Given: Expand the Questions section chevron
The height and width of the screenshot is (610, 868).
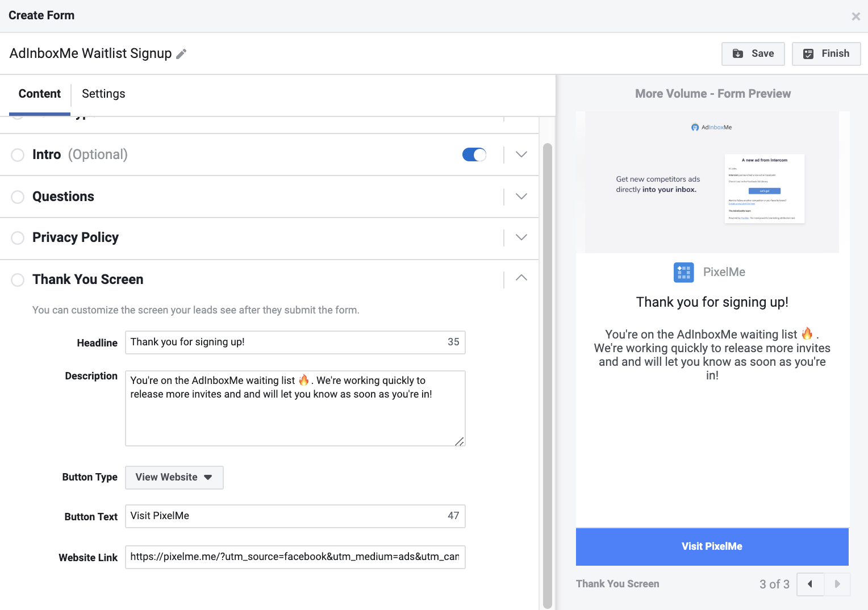Looking at the screenshot, I should click(521, 197).
